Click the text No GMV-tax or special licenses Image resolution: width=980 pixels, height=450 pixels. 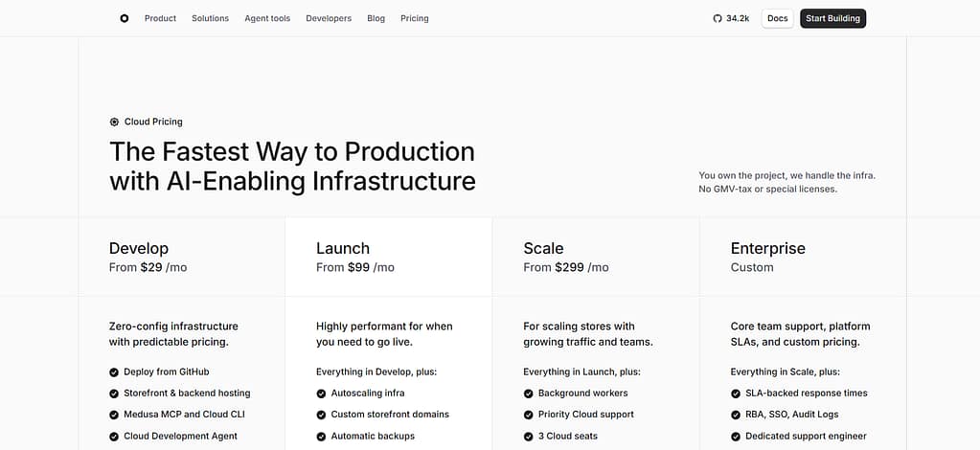click(x=767, y=189)
